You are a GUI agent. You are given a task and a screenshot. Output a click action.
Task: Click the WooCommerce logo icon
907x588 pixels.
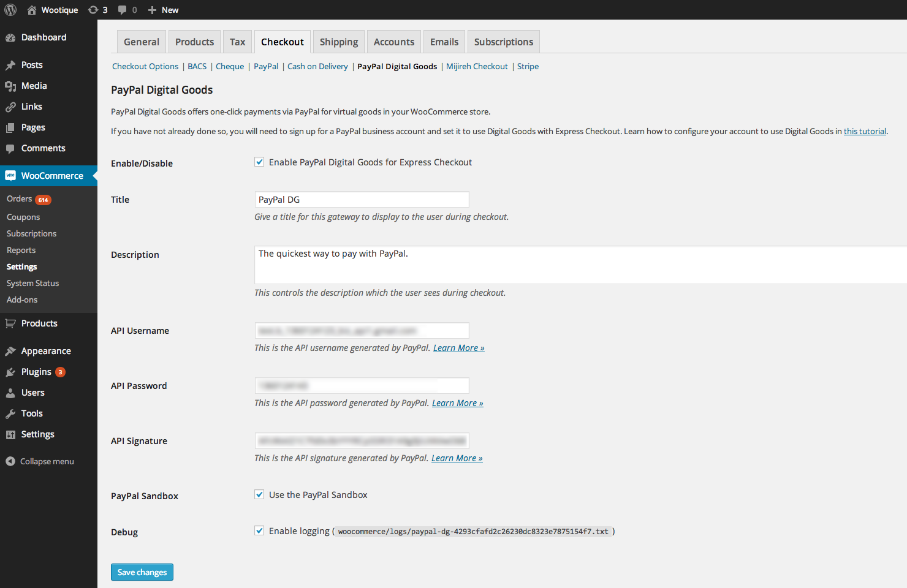pyautogui.click(x=10, y=176)
